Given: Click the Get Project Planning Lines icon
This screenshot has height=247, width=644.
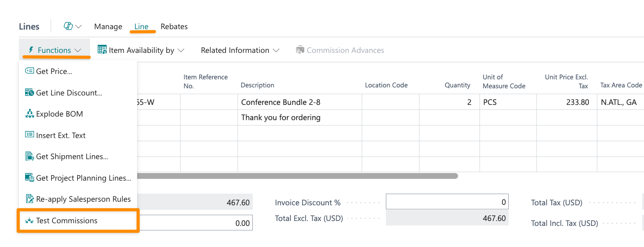Looking at the screenshot, I should [30, 178].
